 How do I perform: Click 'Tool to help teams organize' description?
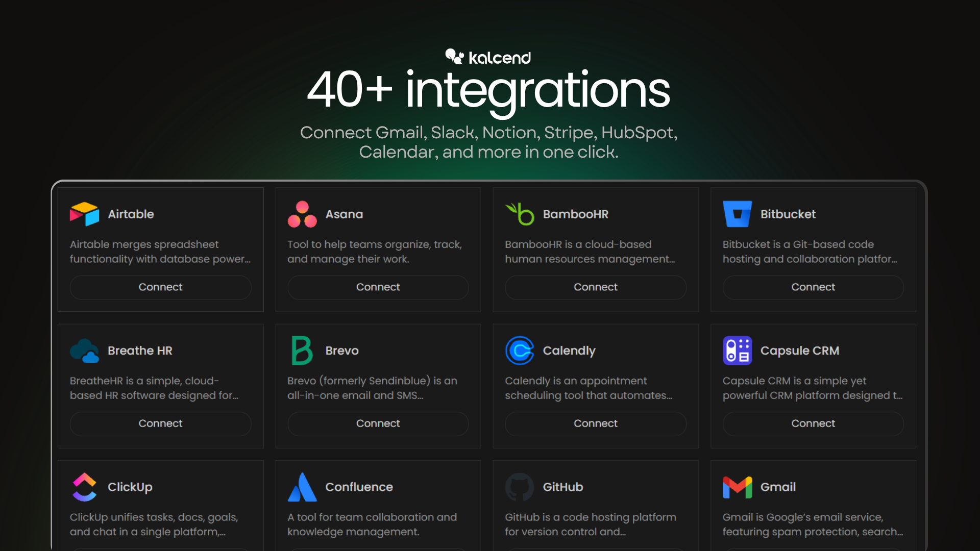[x=374, y=252]
